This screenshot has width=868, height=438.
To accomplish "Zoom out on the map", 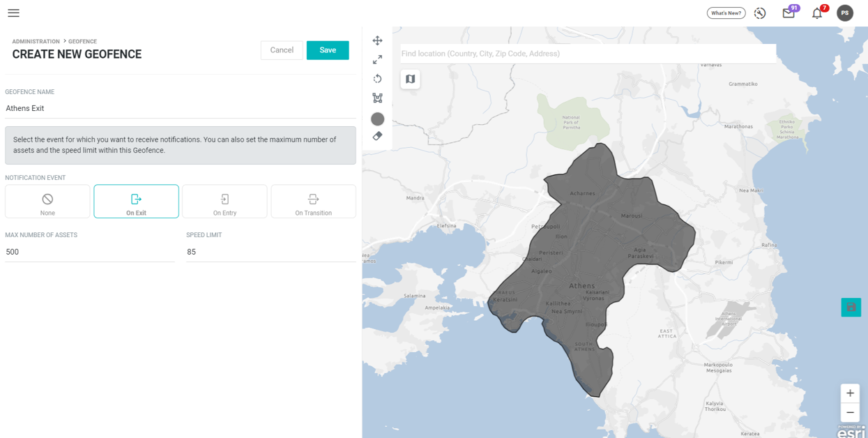I will (850, 412).
